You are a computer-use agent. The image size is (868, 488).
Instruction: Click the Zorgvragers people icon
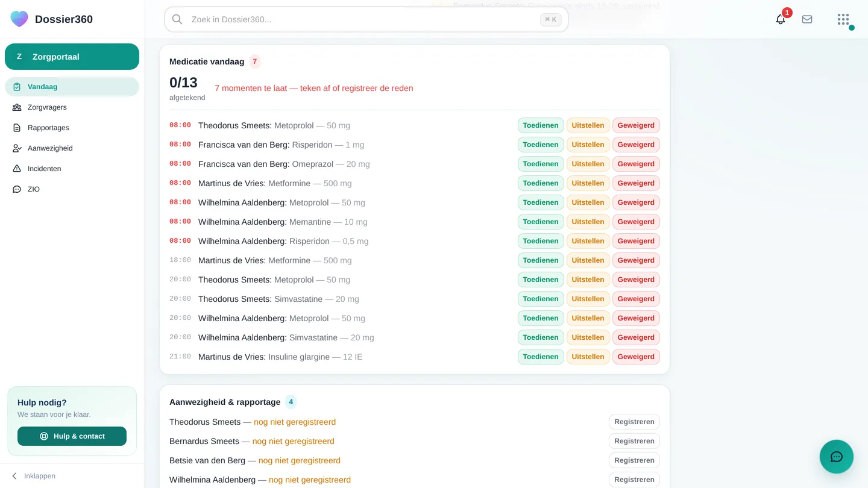[x=17, y=107]
